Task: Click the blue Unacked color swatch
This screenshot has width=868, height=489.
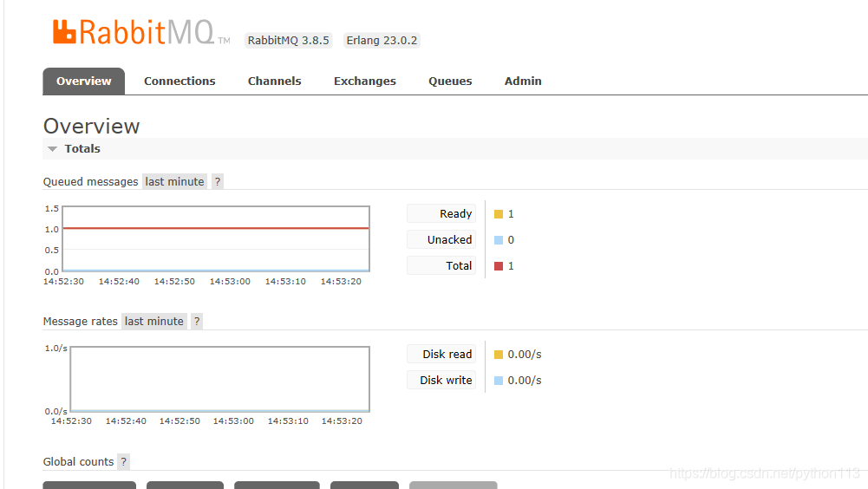Action: [x=499, y=240]
